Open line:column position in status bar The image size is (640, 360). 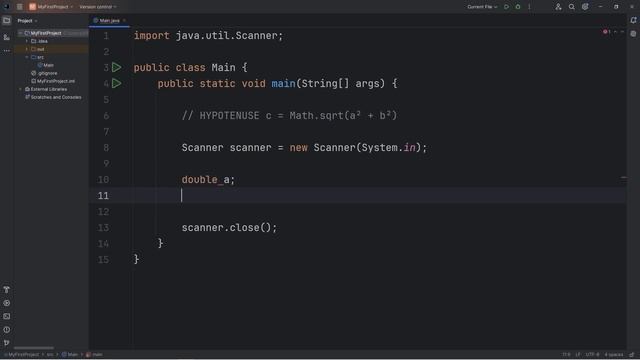[x=566, y=355]
